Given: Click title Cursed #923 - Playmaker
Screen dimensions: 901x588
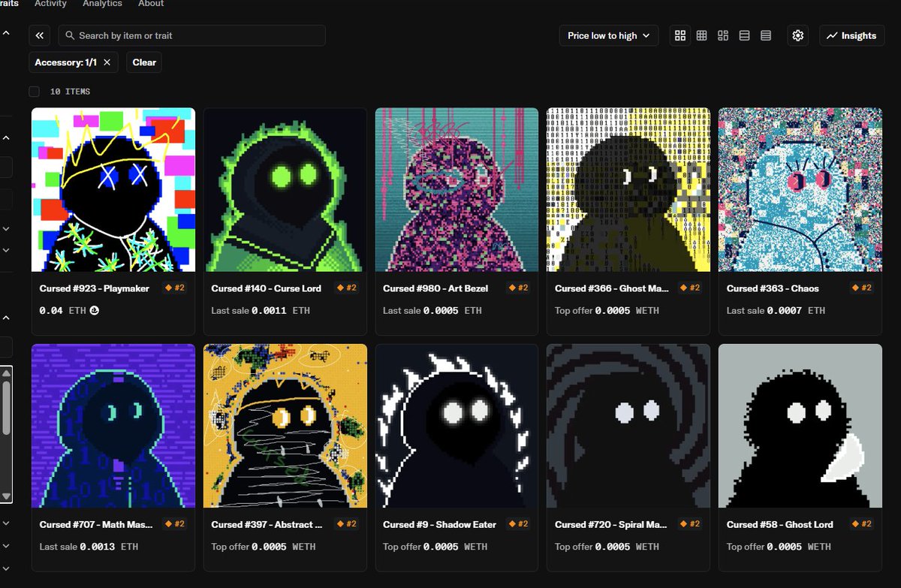Looking at the screenshot, I should coord(95,288).
